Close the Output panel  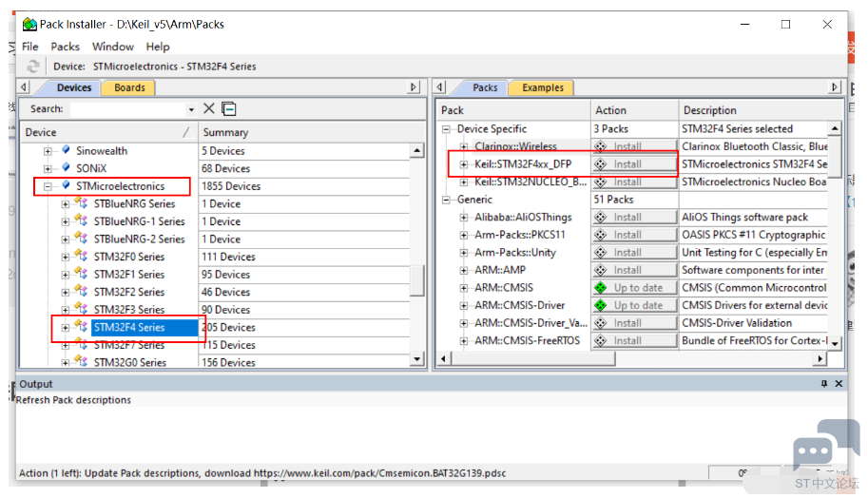[x=839, y=383]
